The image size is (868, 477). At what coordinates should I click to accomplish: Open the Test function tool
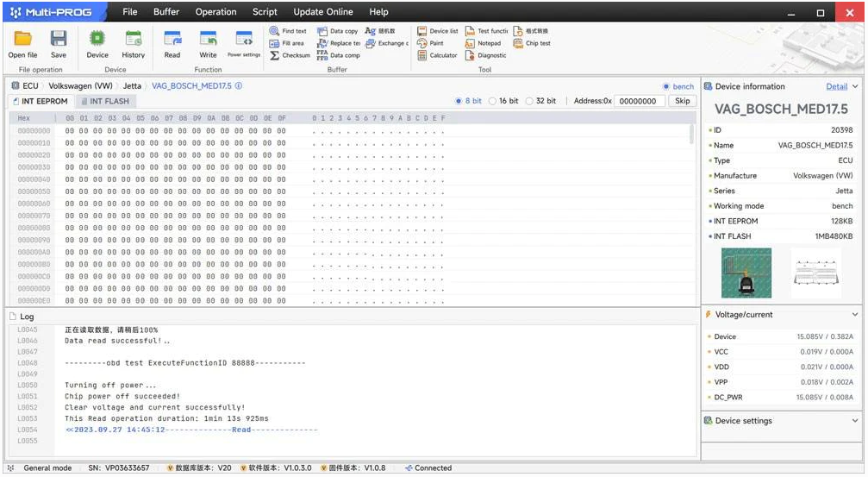486,31
